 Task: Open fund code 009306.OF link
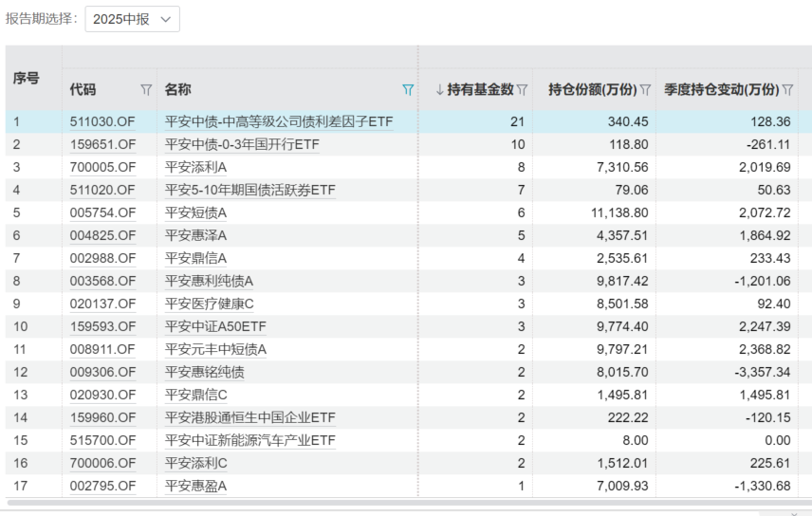pos(102,373)
